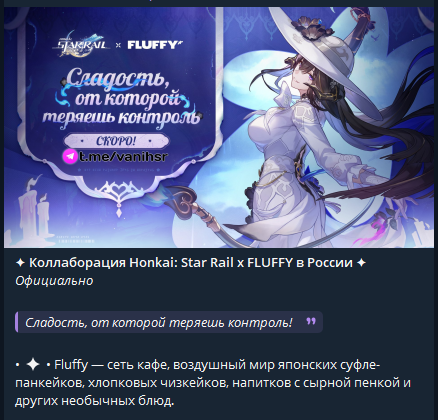Click the character's white witch hat
This screenshot has height=420, width=438.
coord(320,50)
